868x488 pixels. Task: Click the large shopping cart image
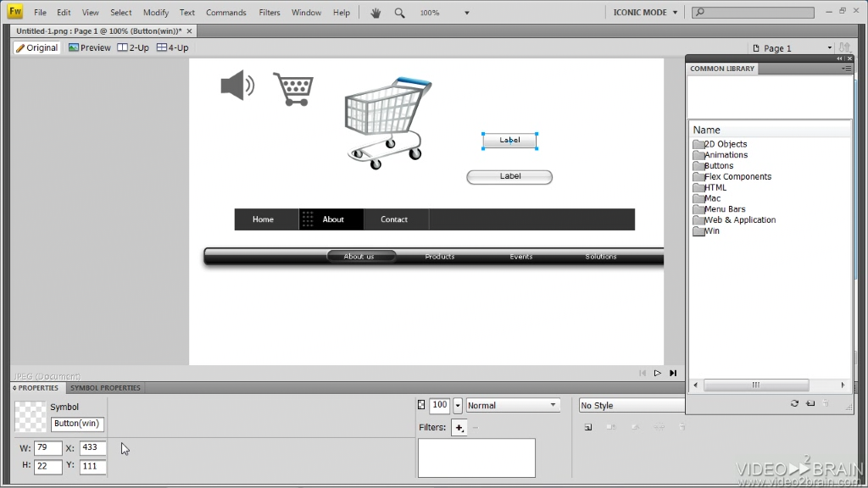[x=387, y=121]
